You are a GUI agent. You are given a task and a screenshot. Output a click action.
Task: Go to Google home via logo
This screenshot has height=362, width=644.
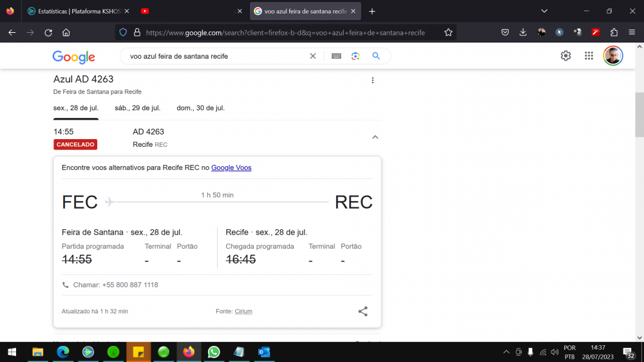(74, 57)
